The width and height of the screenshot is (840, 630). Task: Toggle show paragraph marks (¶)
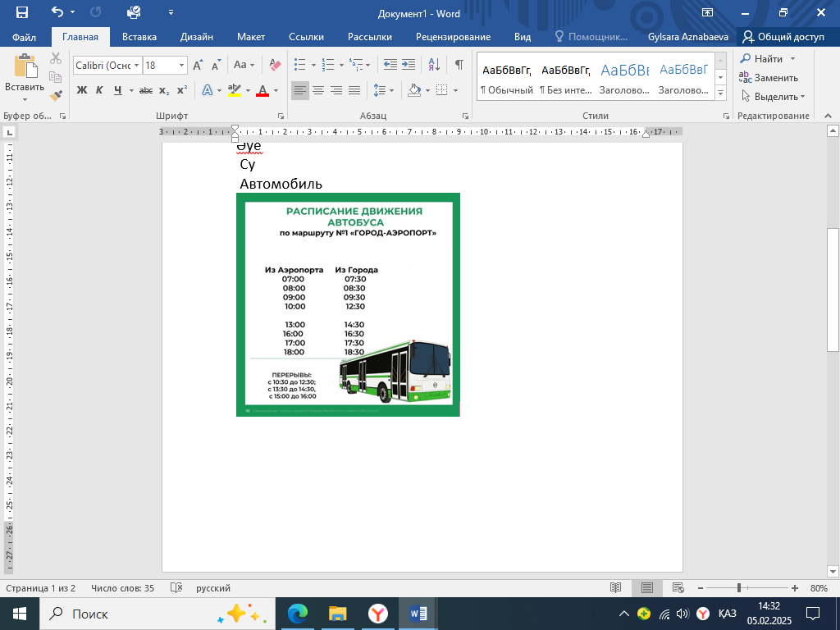pyautogui.click(x=459, y=65)
